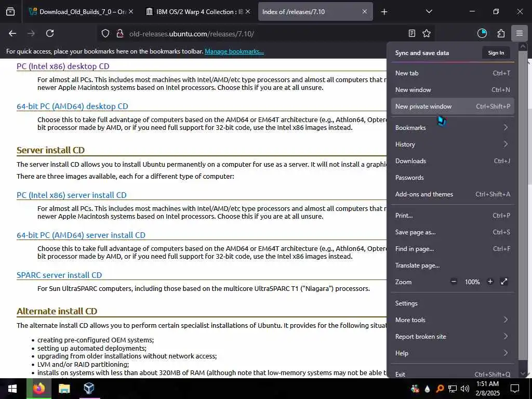
Task: Click the URL address bar field
Action: [x=264, y=34]
